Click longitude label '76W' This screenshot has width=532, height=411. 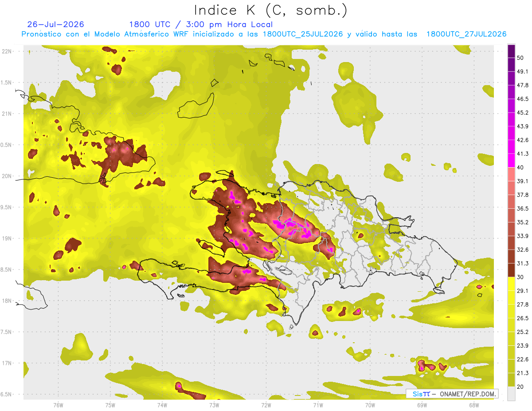58,405
